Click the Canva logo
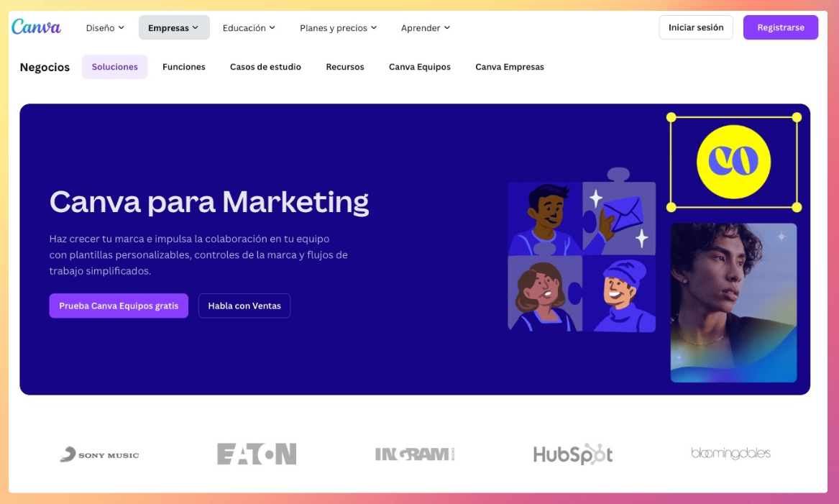 click(36, 27)
